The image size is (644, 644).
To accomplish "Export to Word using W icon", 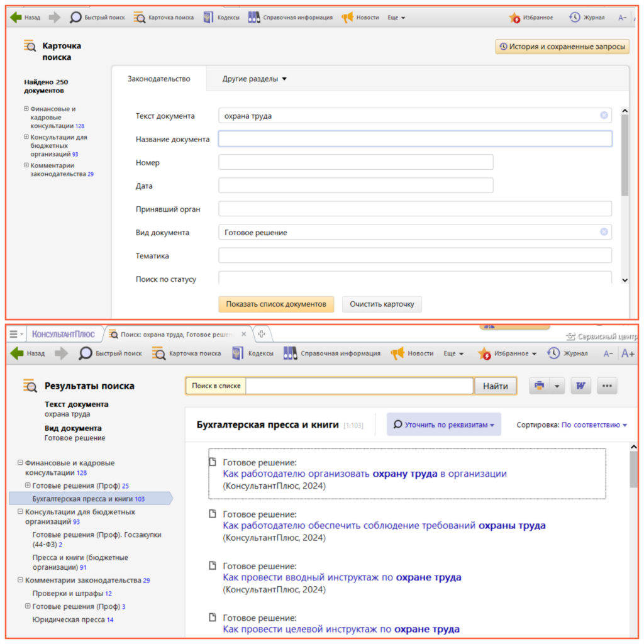I will [580, 386].
